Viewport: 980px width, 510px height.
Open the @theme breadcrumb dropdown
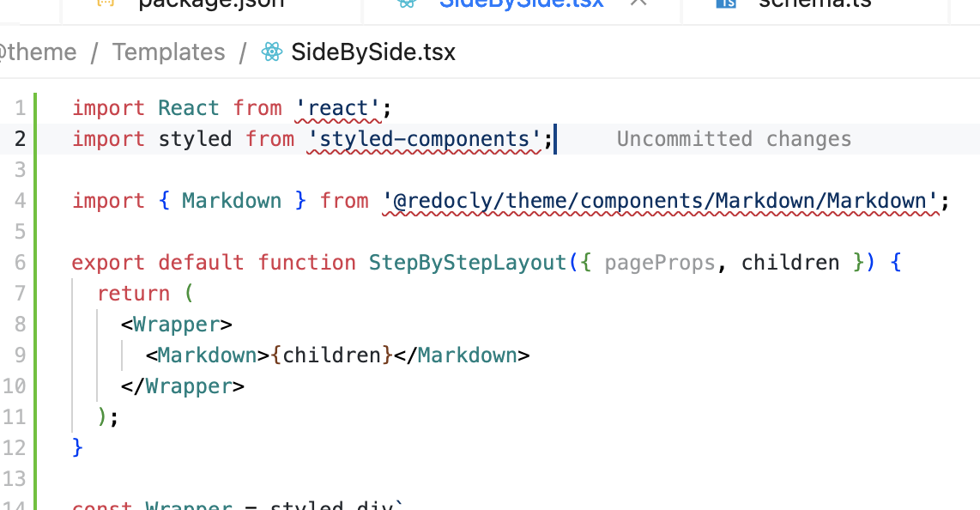39,52
